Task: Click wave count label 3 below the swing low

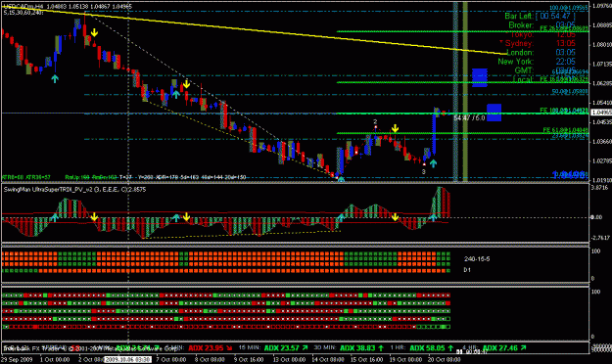Action: point(423,171)
